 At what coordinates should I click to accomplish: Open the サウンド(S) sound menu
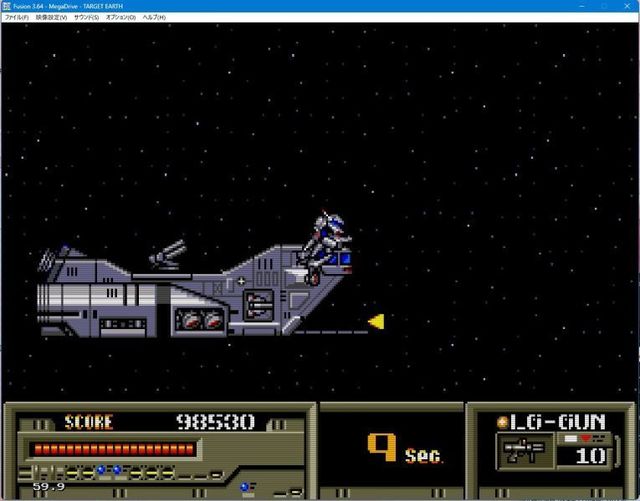86,18
